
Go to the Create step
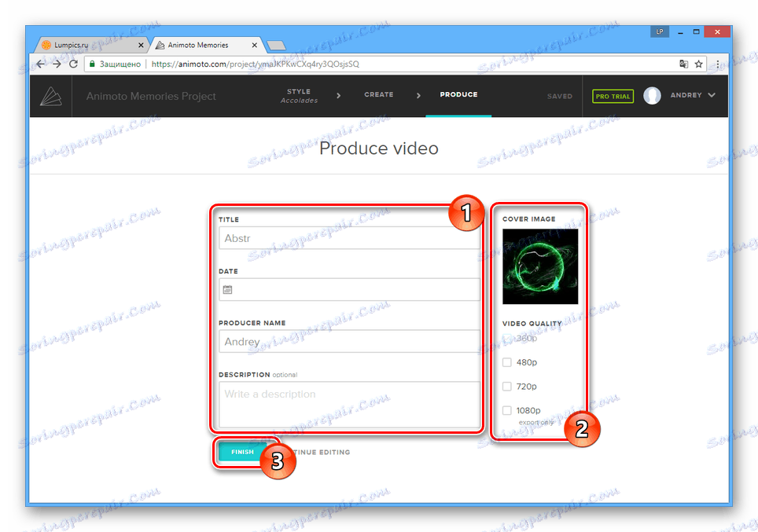pyautogui.click(x=378, y=95)
